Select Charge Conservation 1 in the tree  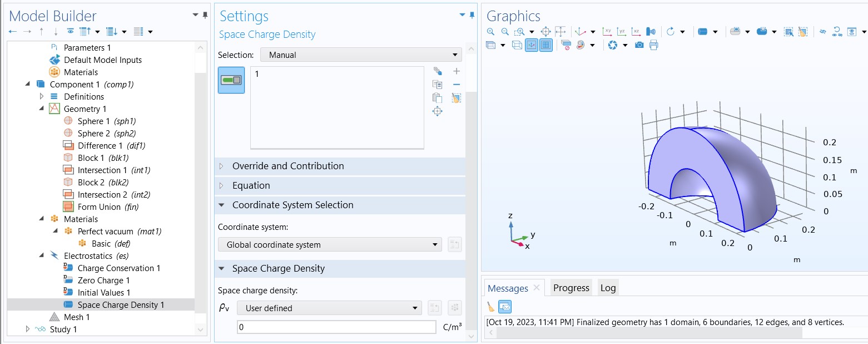(x=118, y=268)
